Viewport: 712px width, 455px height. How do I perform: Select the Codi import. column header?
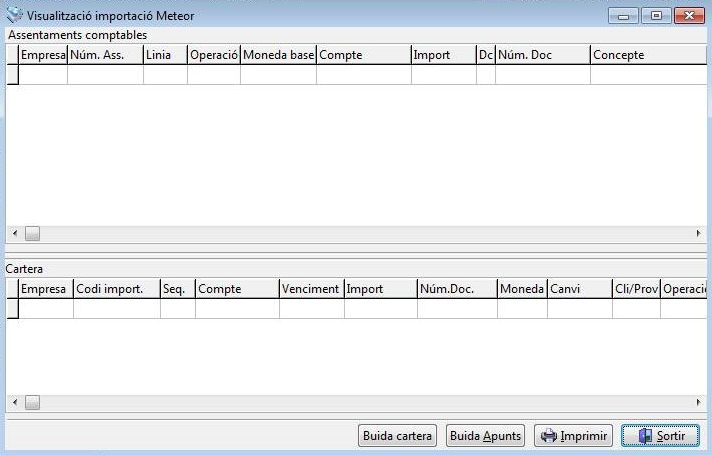117,289
